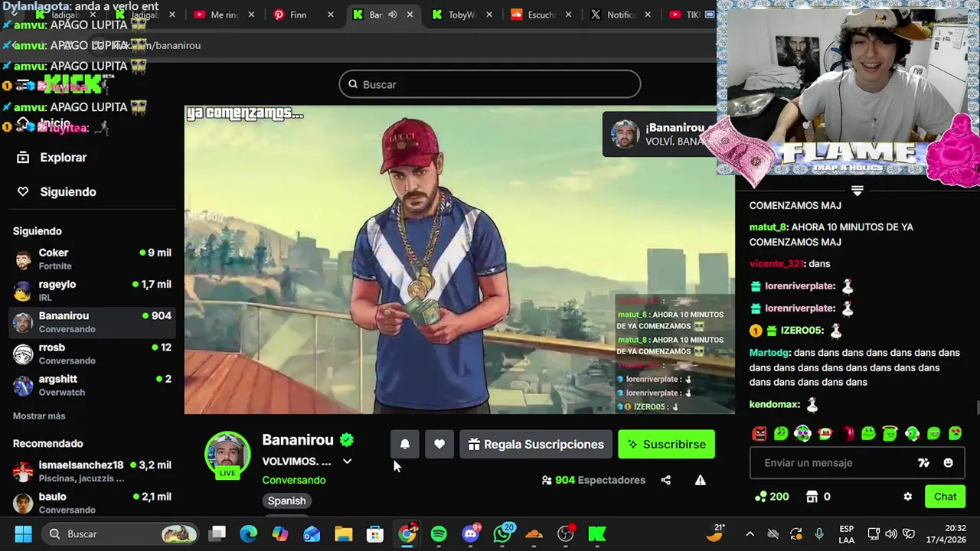Open the Kick app on the taskbar
The height and width of the screenshot is (551, 980).
point(597,534)
